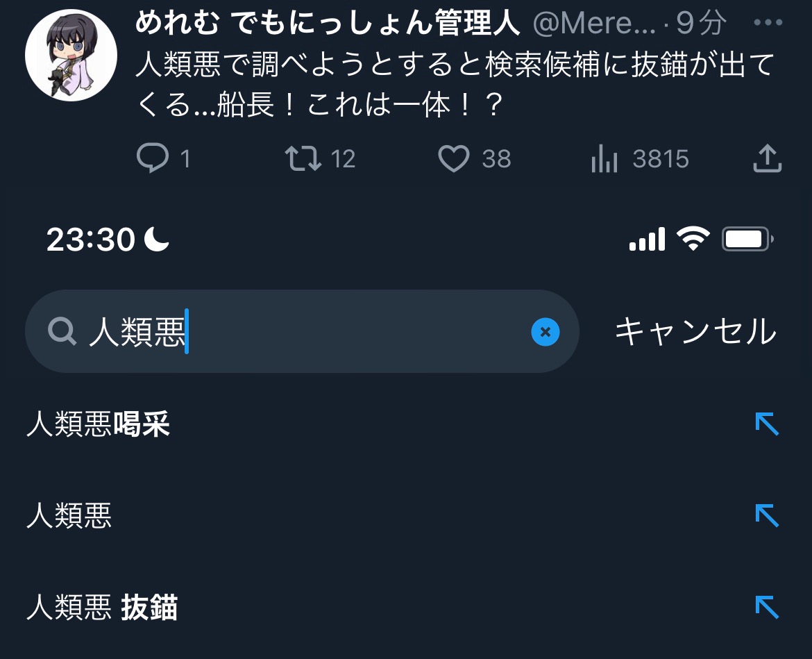Choose the 人類悪 抜錨 suggestion

click(102, 607)
